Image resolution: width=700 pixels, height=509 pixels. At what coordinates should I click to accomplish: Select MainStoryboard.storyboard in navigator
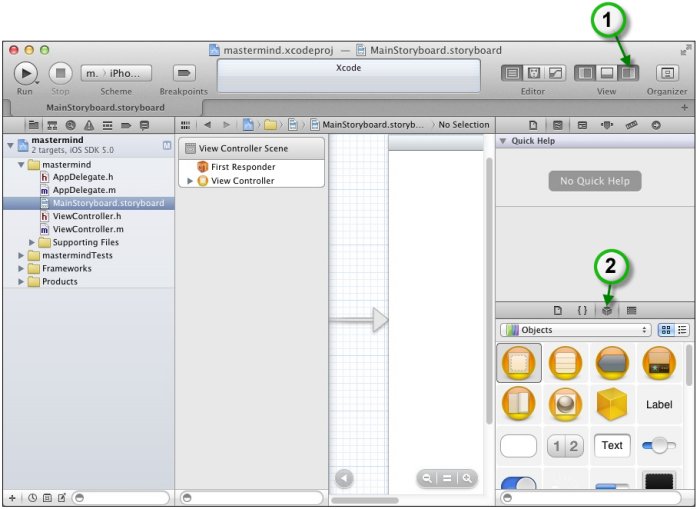pyautogui.click(x=88, y=203)
